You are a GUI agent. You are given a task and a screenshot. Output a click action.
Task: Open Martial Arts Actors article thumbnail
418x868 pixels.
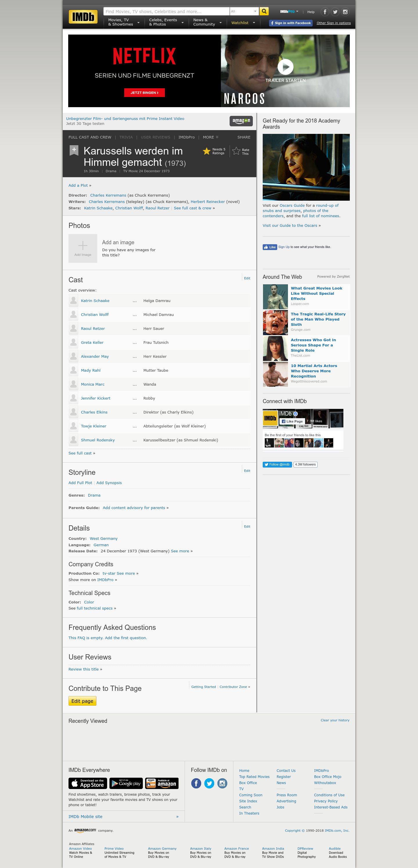pyautogui.click(x=275, y=374)
